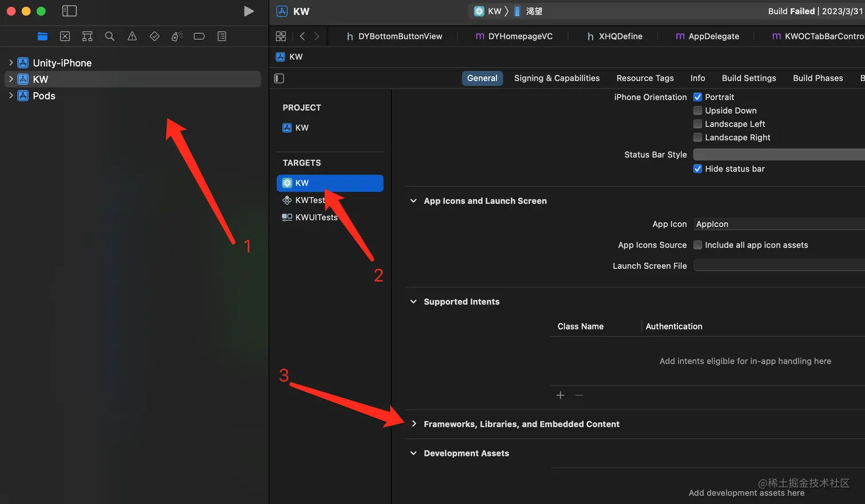Image resolution: width=865 pixels, height=504 pixels.
Task: Click the Launch Screen File field
Action: coord(779,266)
